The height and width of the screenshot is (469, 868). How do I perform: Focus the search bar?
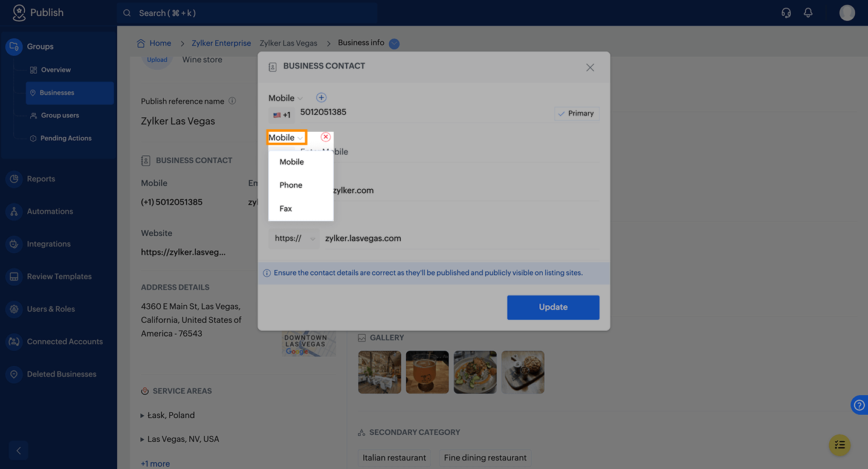point(247,13)
